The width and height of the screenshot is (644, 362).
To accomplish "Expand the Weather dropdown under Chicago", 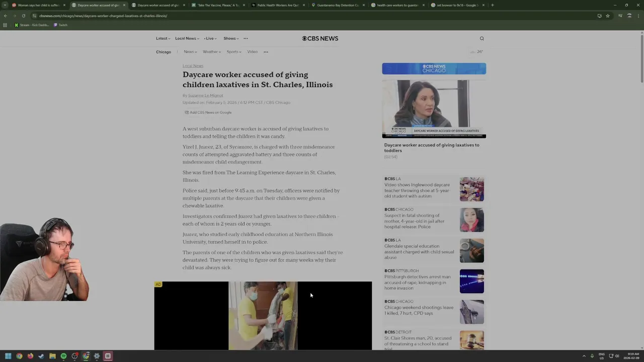I will click(212, 52).
